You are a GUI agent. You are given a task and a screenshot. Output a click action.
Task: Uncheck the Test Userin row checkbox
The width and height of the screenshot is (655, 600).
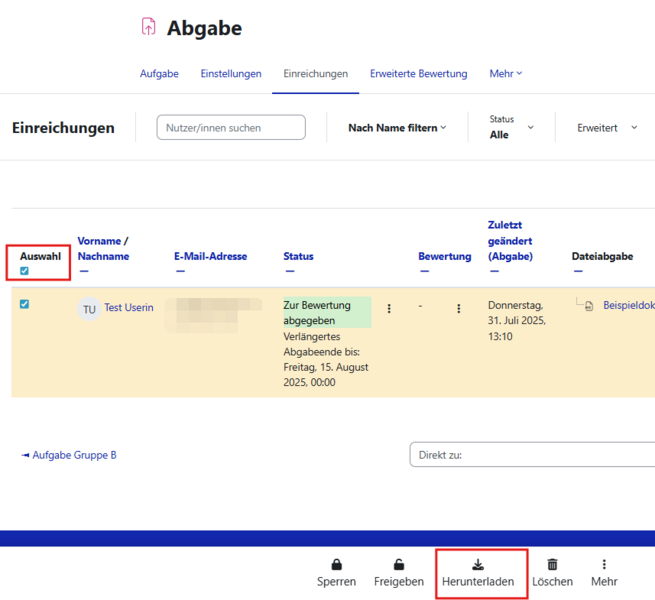[24, 304]
